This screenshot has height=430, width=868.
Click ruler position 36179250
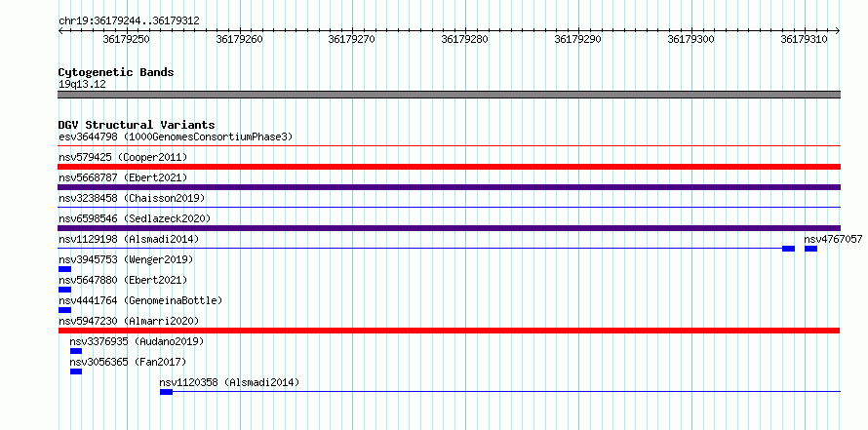[x=127, y=39]
